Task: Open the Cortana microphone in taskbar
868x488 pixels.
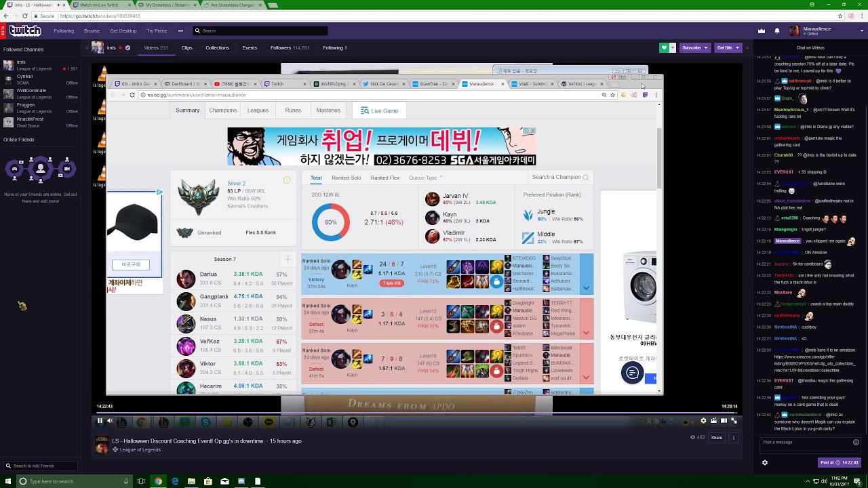Action: (126, 481)
